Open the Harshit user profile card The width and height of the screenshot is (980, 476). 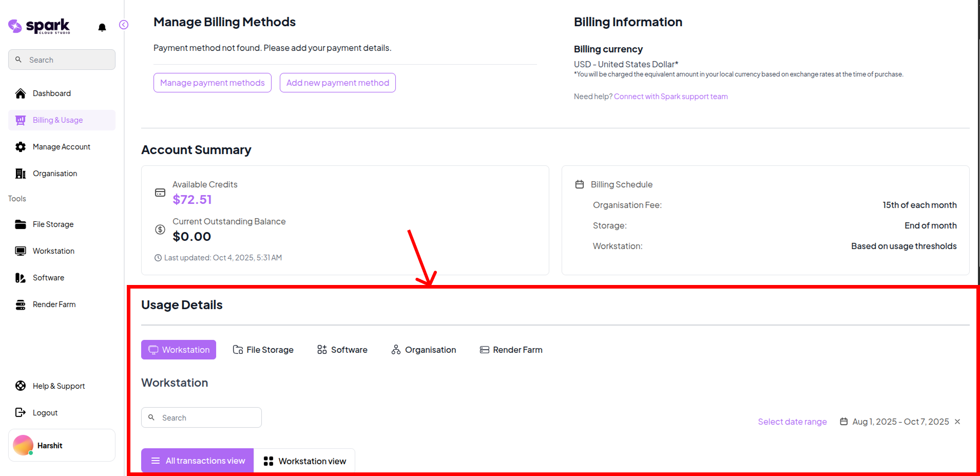[x=62, y=445]
